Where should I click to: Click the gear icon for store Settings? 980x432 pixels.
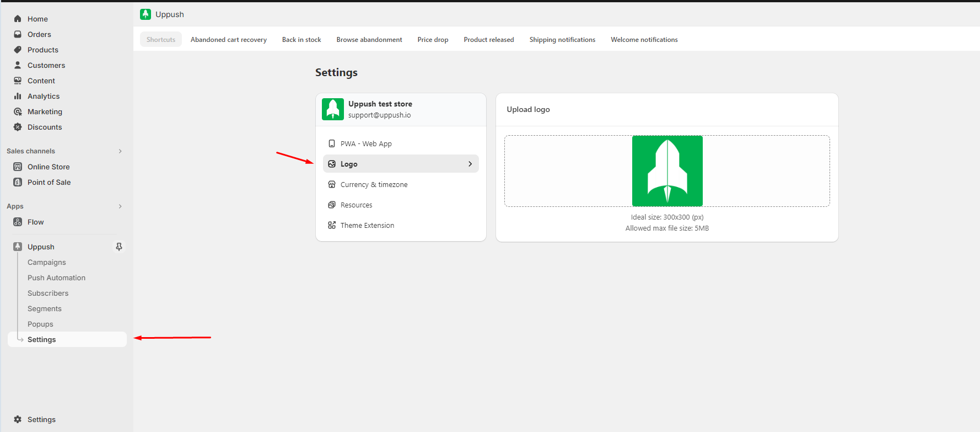[18, 419]
